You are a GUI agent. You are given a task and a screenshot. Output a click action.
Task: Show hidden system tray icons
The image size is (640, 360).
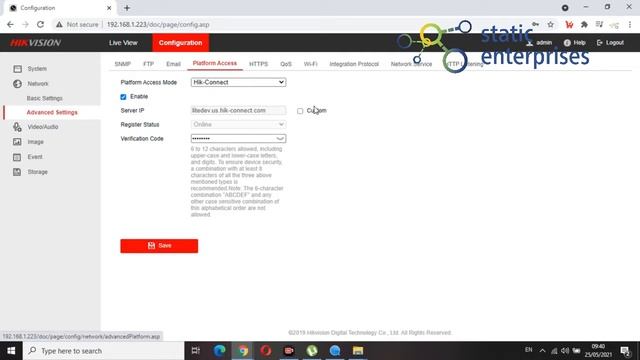[x=542, y=351]
